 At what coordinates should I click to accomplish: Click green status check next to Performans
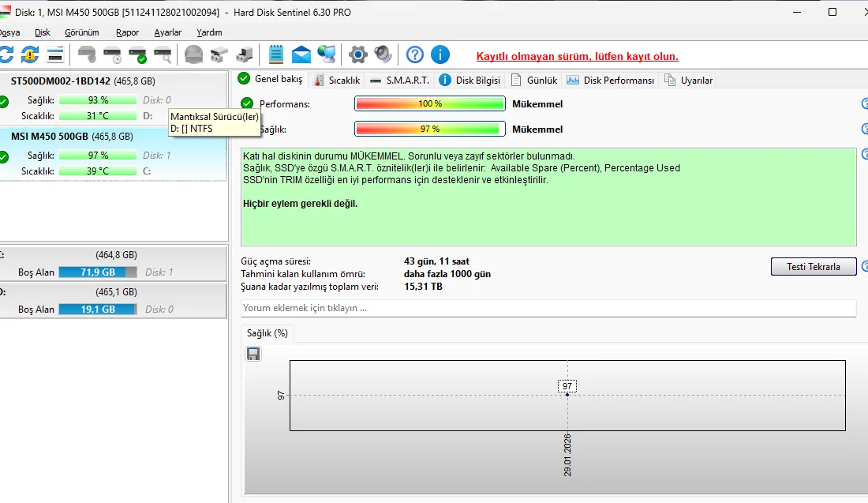coord(247,103)
